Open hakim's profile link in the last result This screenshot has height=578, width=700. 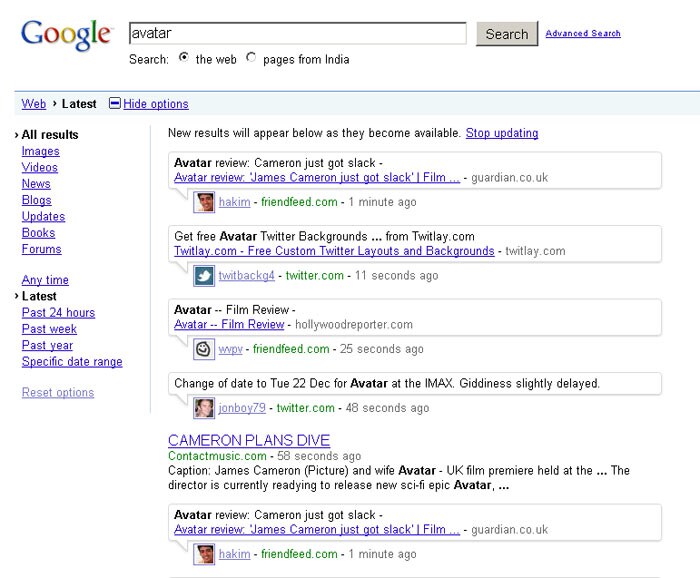(234, 554)
